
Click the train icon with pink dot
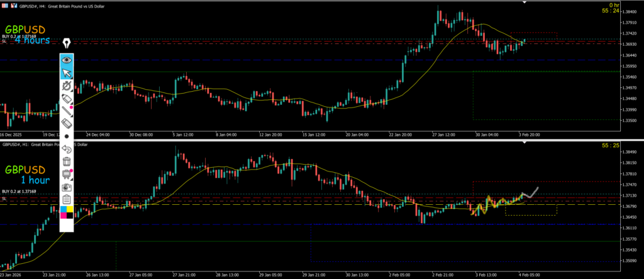[x=67, y=174]
